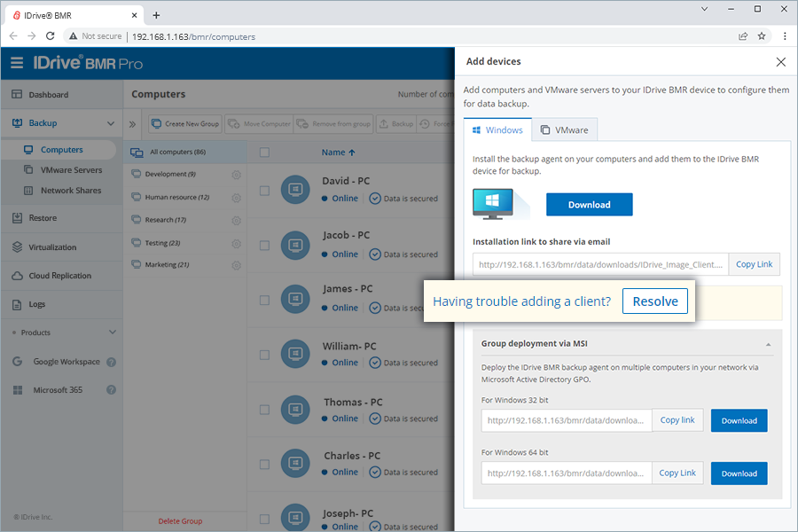Copy Link for the email installation link

coord(755,264)
